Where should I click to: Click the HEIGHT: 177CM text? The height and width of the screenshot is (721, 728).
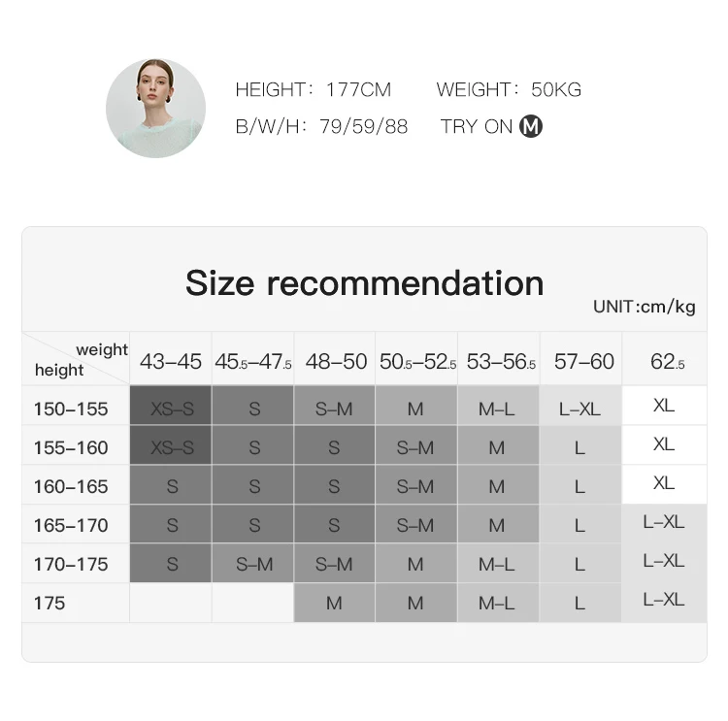(x=314, y=89)
